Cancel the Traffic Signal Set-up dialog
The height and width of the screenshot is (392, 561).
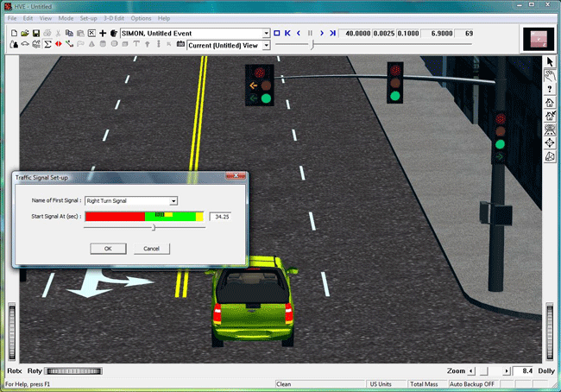151,249
